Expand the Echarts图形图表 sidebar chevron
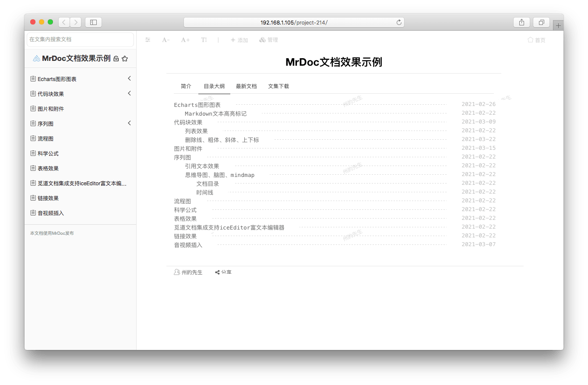The image size is (588, 385). pyautogui.click(x=129, y=78)
